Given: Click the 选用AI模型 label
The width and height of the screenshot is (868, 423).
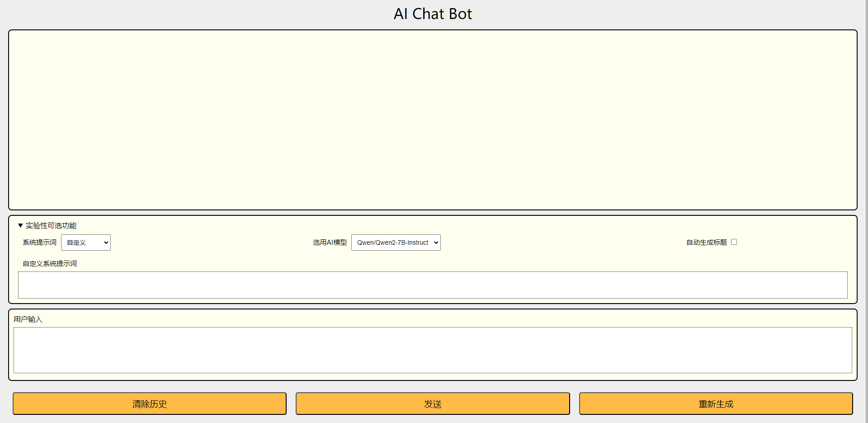Looking at the screenshot, I should pyautogui.click(x=330, y=242).
